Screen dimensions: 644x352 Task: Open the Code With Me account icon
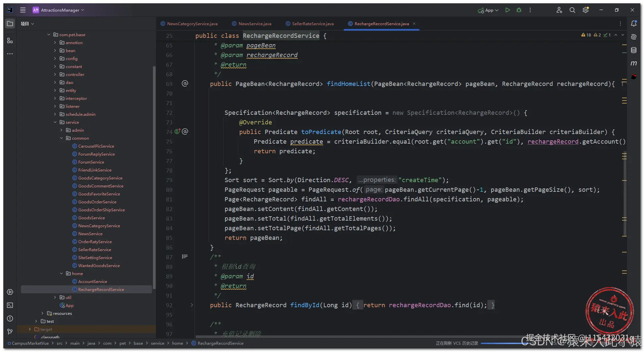point(559,10)
